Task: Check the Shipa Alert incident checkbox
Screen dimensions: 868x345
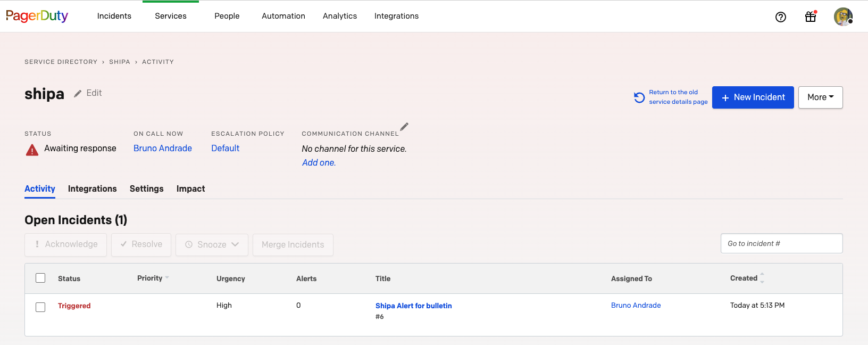Action: (40, 307)
